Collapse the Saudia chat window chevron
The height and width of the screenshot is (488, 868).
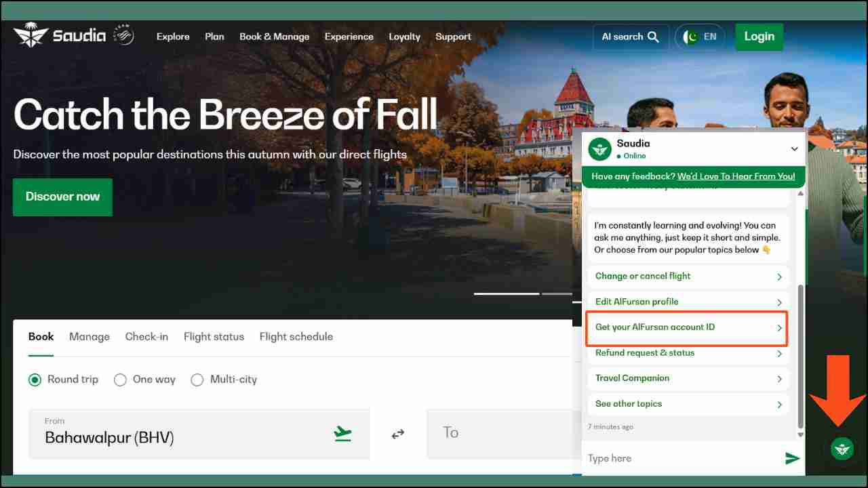pyautogui.click(x=794, y=148)
